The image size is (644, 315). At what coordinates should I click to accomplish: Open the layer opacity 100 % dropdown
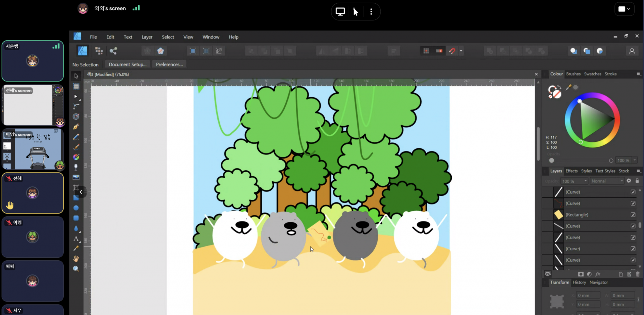point(575,181)
